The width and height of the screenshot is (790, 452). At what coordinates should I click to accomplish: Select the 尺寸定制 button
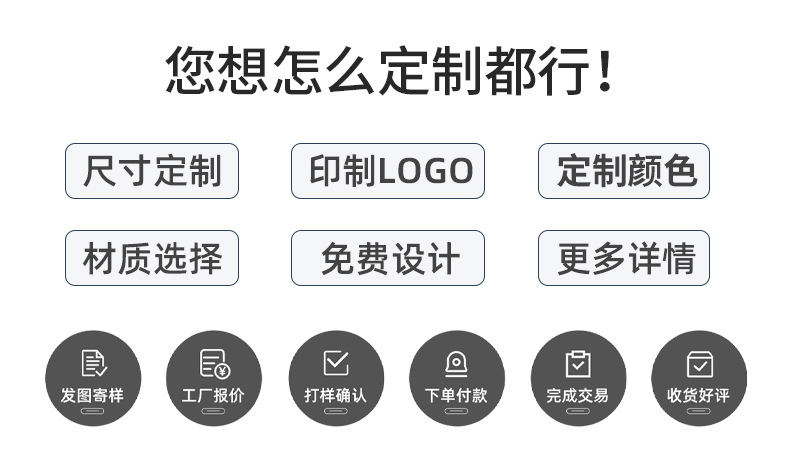(x=152, y=171)
